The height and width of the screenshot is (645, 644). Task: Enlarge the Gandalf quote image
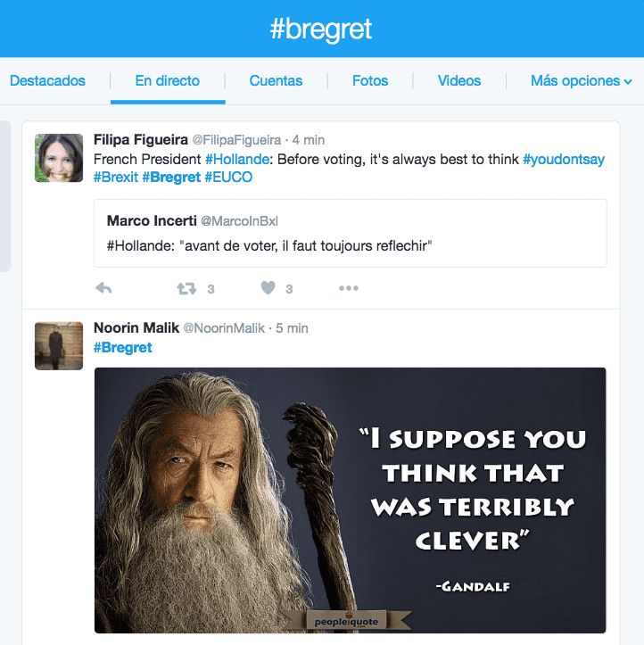click(x=350, y=500)
